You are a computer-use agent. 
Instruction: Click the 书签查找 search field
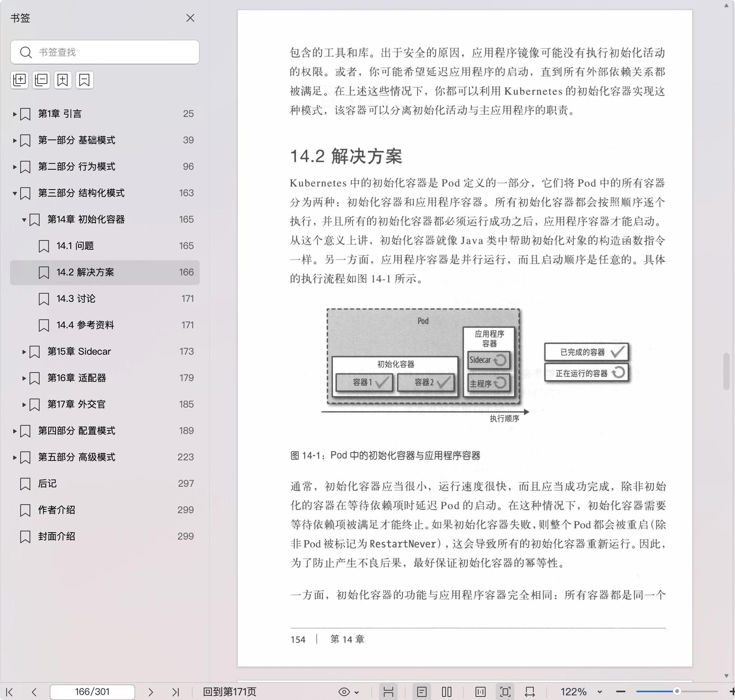[113, 52]
